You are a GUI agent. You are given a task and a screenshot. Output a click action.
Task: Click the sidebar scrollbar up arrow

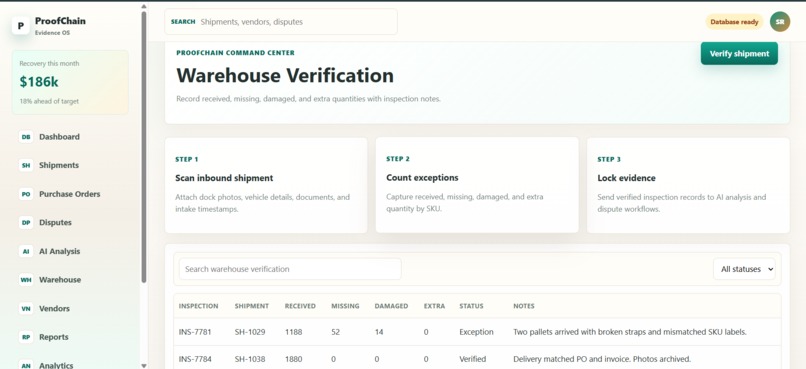144,7
